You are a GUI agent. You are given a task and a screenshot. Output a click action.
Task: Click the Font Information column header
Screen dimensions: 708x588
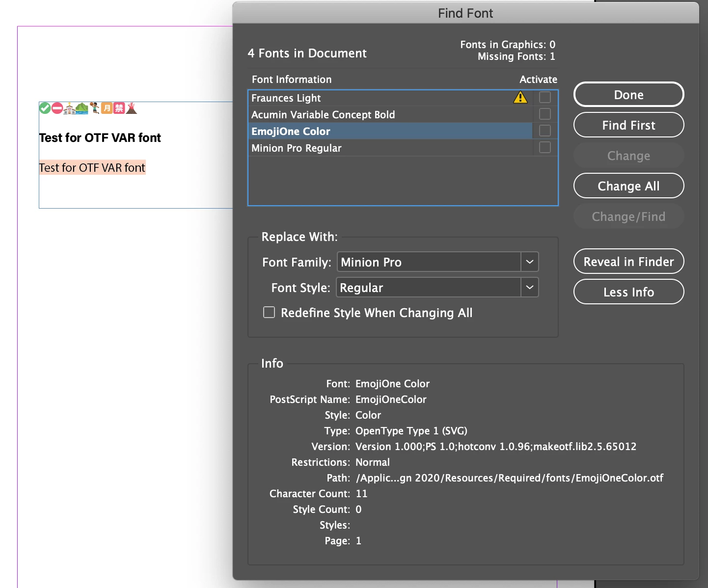[292, 79]
